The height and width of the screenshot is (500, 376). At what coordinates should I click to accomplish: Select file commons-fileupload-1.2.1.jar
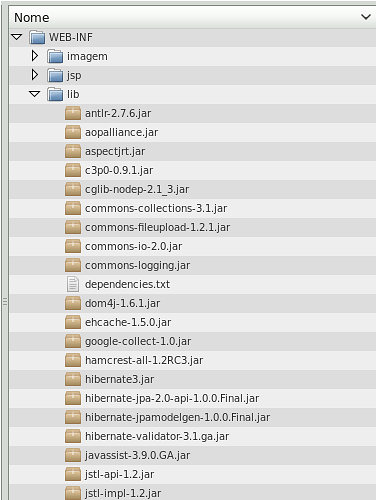tap(157, 227)
